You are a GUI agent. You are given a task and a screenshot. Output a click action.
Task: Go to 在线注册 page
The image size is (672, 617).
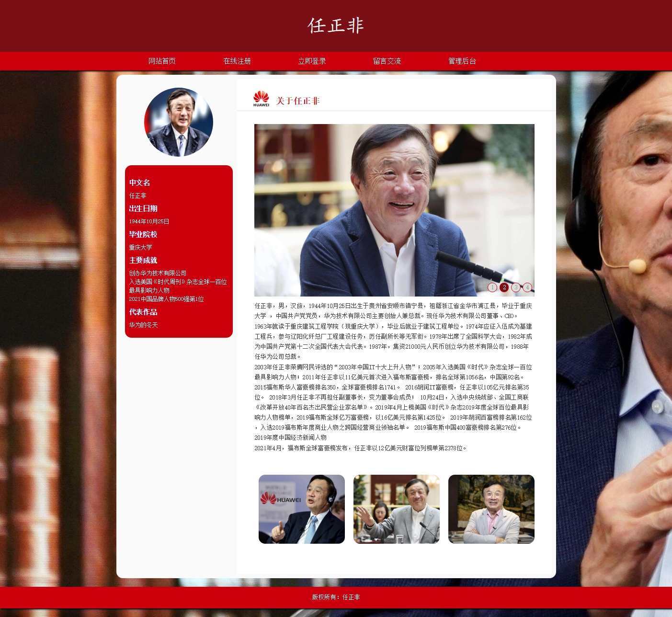tap(237, 61)
